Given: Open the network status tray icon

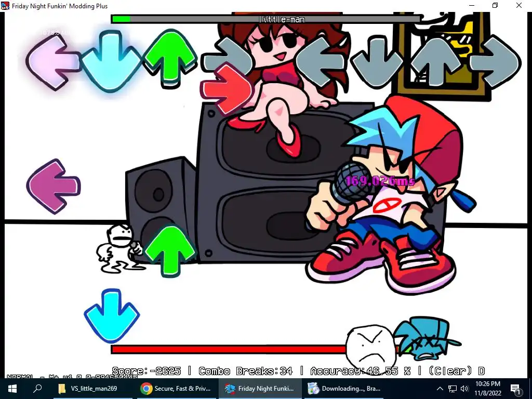Looking at the screenshot, I should point(453,389).
